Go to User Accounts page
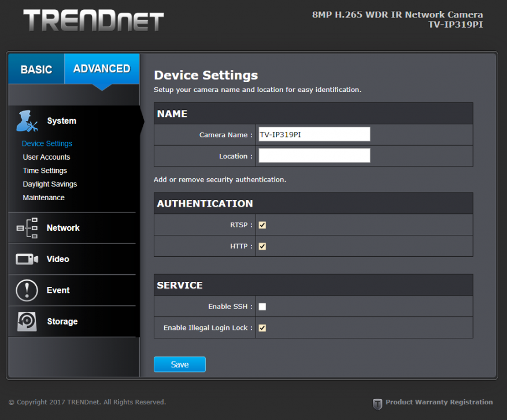507x420 pixels. point(47,157)
